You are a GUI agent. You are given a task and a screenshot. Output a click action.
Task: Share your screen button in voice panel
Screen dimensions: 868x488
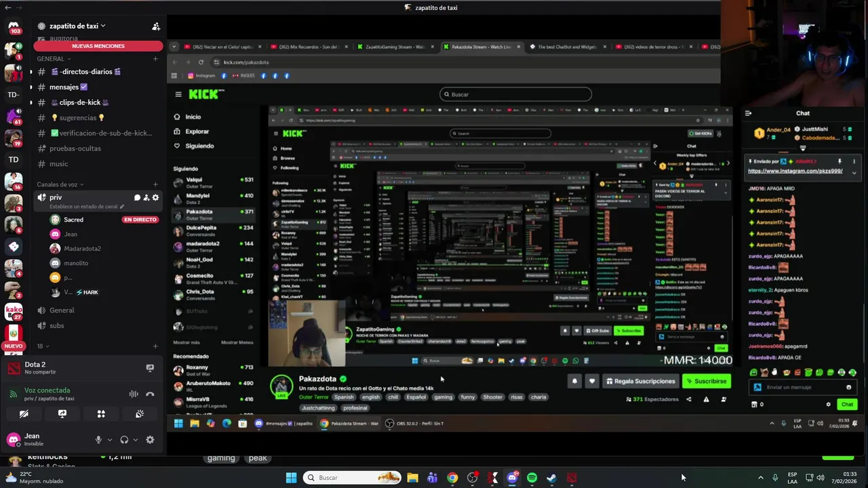click(x=62, y=413)
